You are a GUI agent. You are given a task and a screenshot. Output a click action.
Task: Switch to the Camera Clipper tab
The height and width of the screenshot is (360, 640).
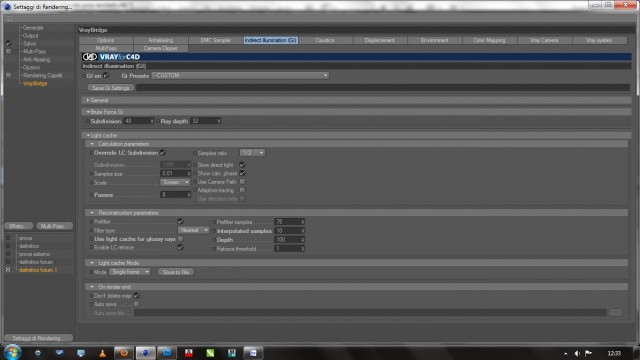click(x=160, y=48)
